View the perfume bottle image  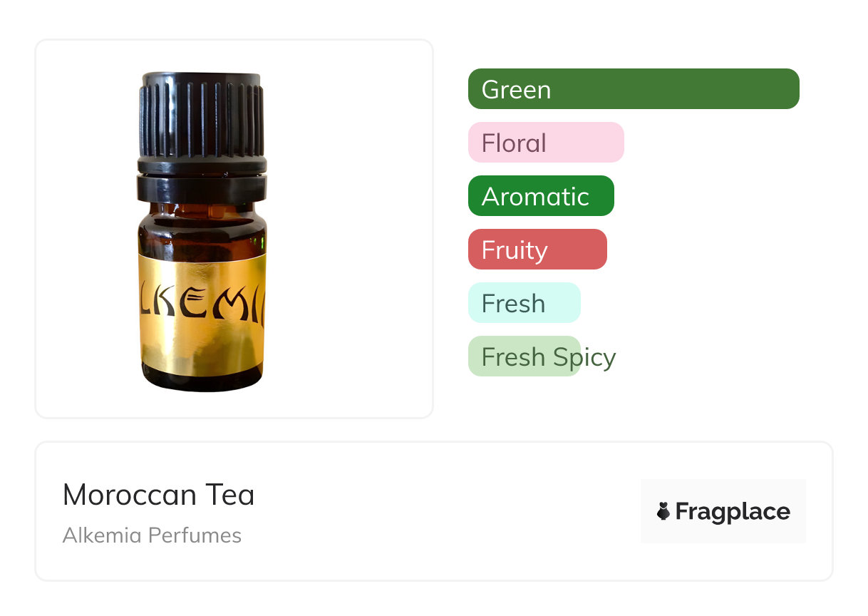tap(202, 232)
